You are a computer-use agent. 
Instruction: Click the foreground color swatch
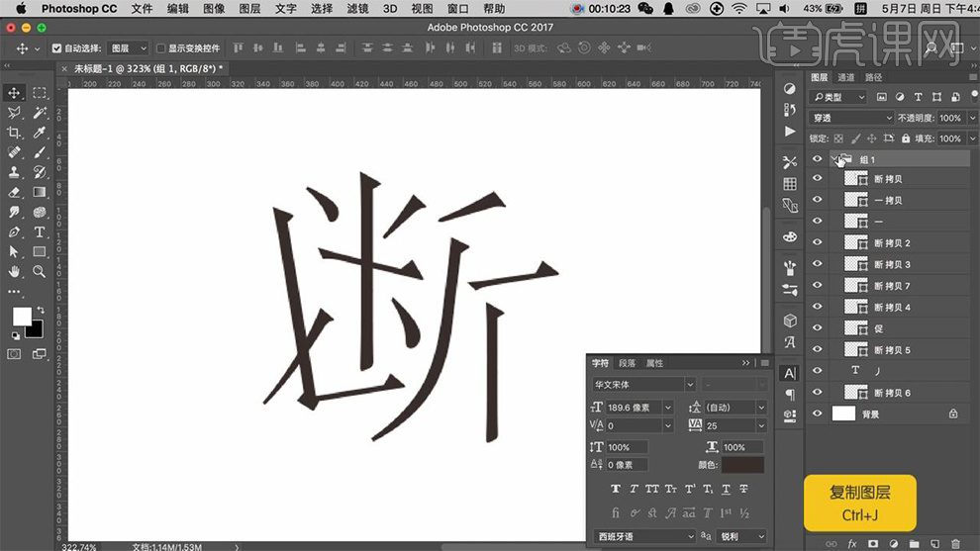pyautogui.click(x=22, y=317)
